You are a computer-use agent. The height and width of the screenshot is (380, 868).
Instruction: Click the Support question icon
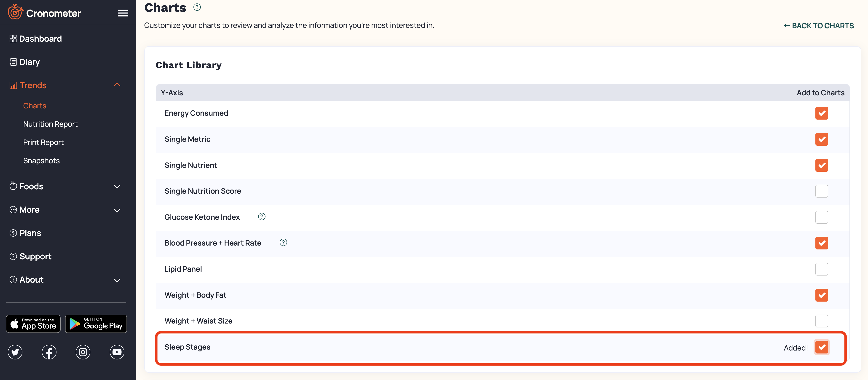13,256
